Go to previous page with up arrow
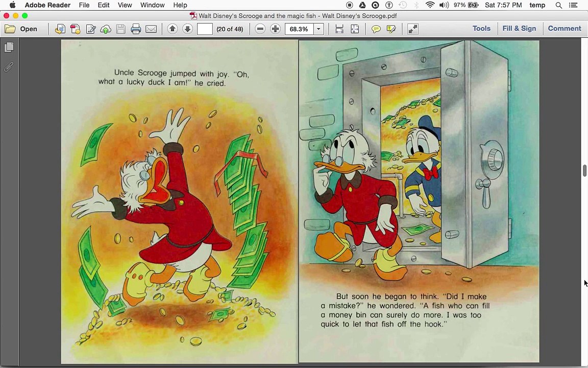Image resolution: width=588 pixels, height=368 pixels. tap(173, 29)
